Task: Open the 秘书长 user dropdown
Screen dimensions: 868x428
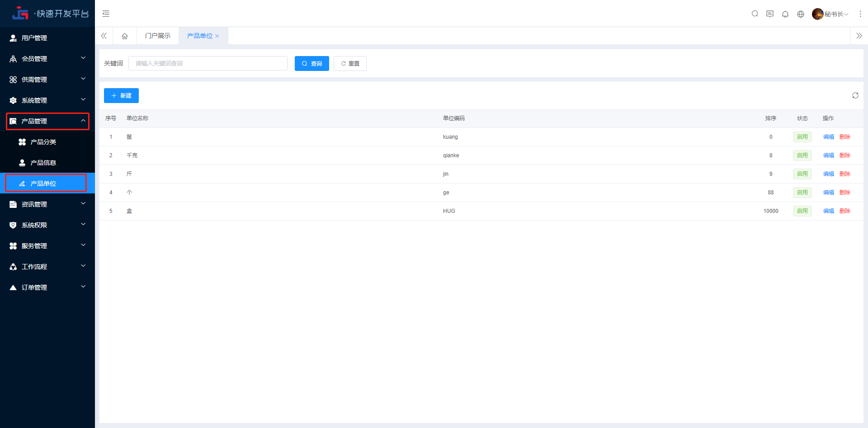Action: (836, 14)
